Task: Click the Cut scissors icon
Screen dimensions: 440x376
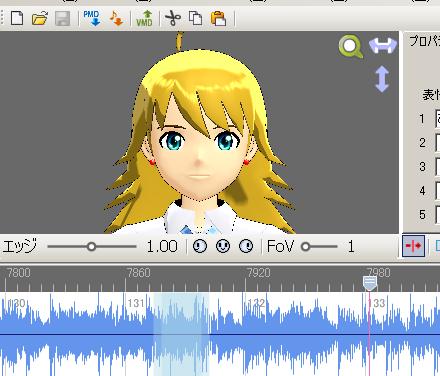Action: 173,18
